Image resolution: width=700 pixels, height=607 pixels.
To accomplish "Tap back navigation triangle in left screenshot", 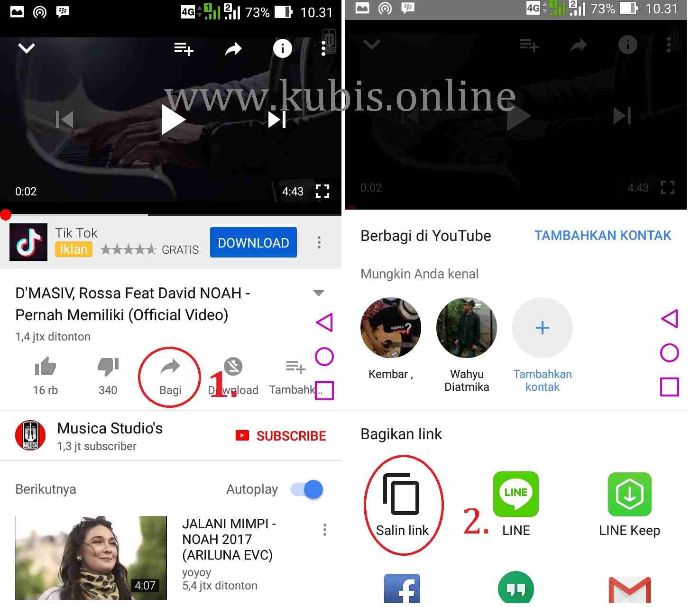I will click(x=324, y=322).
